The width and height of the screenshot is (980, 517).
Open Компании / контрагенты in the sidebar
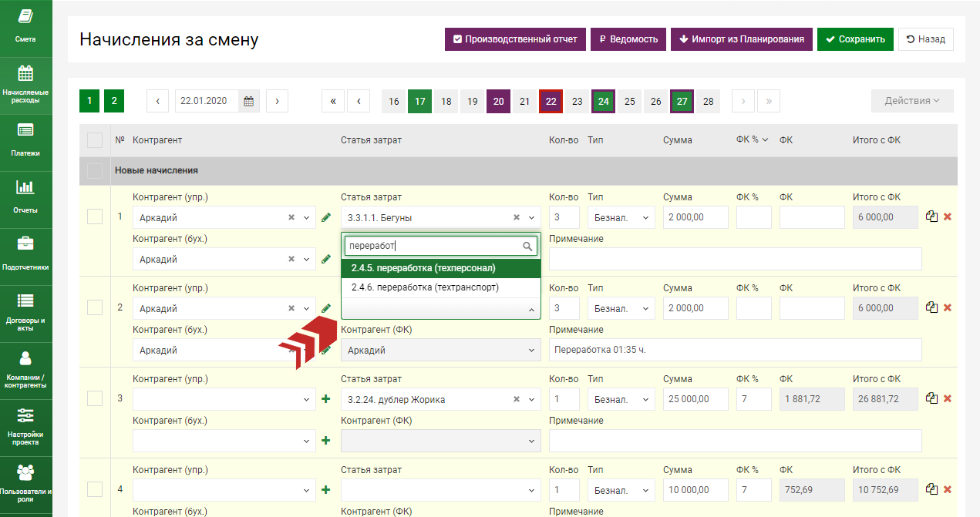point(25,371)
